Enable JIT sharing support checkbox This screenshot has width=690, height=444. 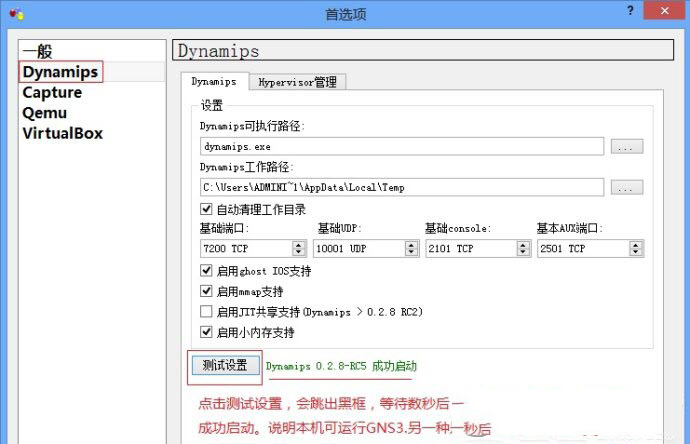(x=207, y=312)
